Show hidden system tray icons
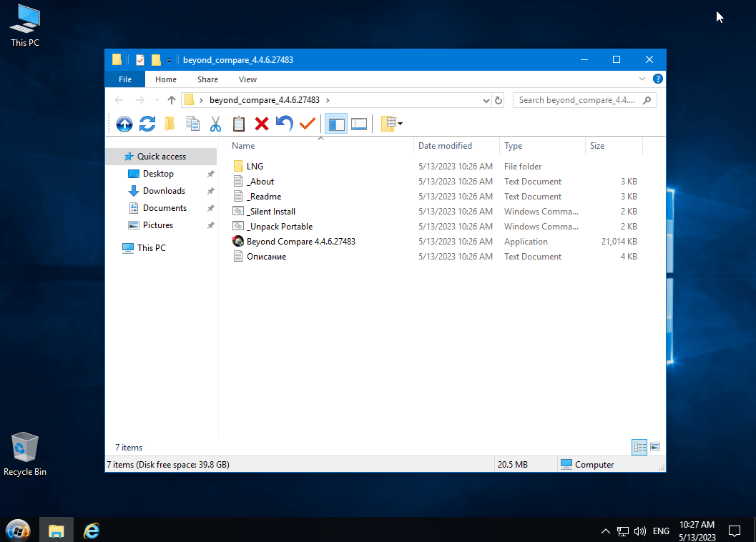 [606, 531]
